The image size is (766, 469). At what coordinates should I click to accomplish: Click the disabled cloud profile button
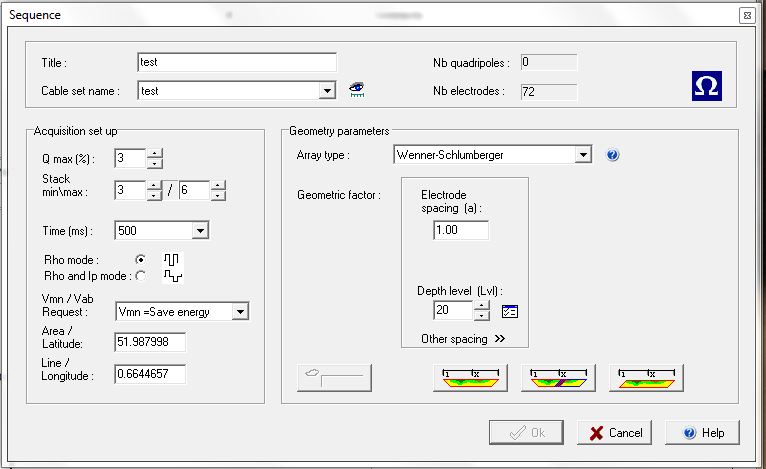(334, 378)
